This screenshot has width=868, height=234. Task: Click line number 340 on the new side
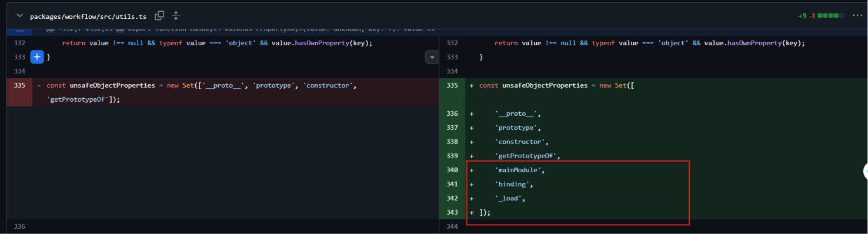coord(452,170)
